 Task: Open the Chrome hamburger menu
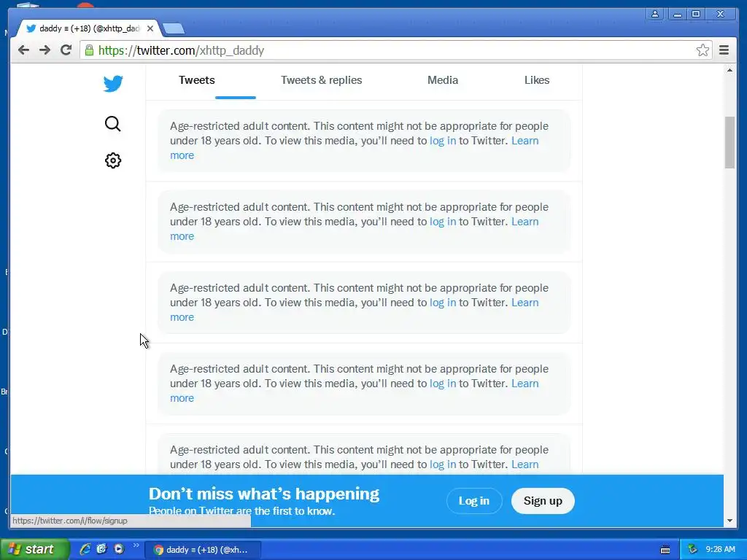click(x=724, y=50)
